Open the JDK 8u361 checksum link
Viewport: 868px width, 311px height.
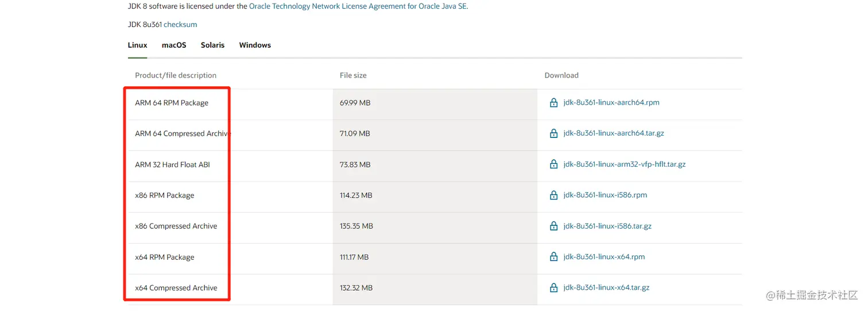click(180, 25)
